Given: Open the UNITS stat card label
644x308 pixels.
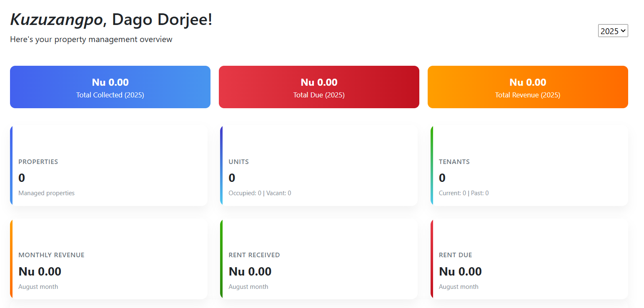Looking at the screenshot, I should coord(239,162).
